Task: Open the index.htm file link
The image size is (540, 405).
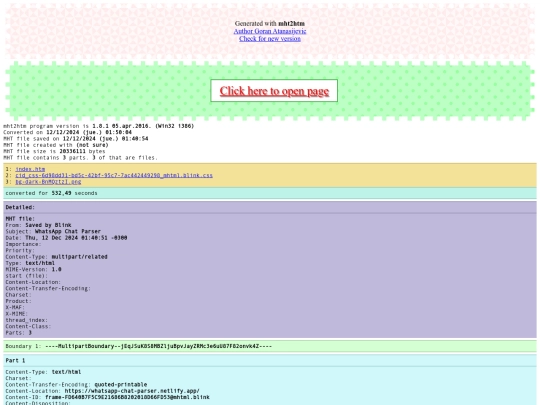Action: click(30, 169)
